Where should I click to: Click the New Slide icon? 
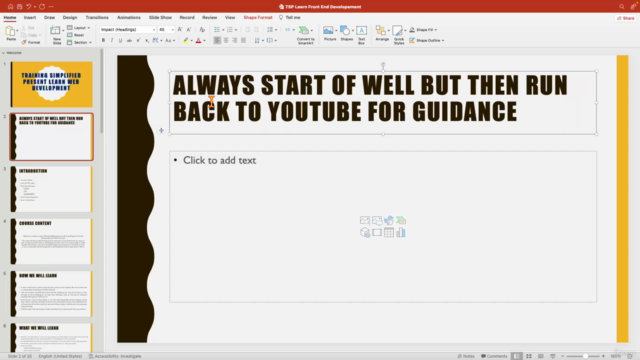click(x=56, y=35)
